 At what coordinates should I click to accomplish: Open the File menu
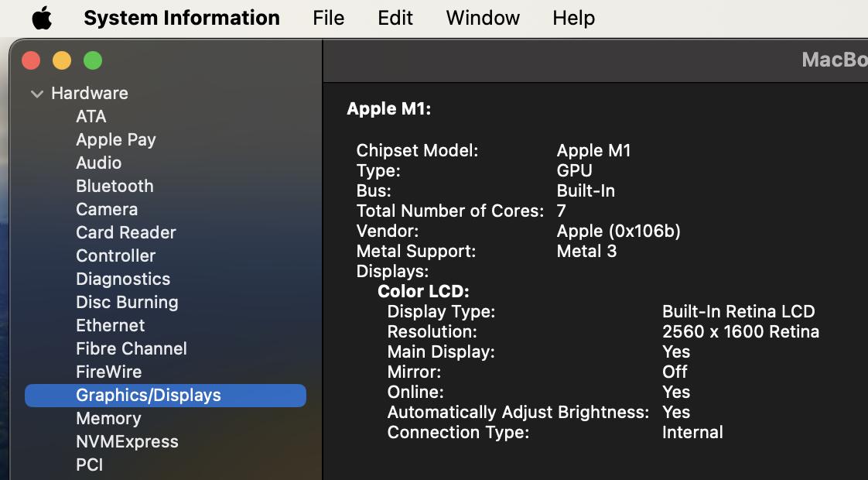click(x=328, y=18)
